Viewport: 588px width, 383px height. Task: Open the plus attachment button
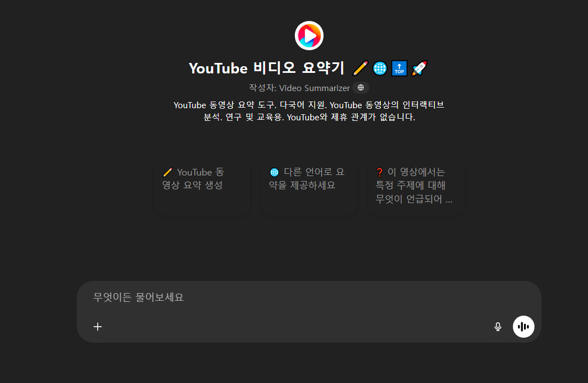coord(98,327)
